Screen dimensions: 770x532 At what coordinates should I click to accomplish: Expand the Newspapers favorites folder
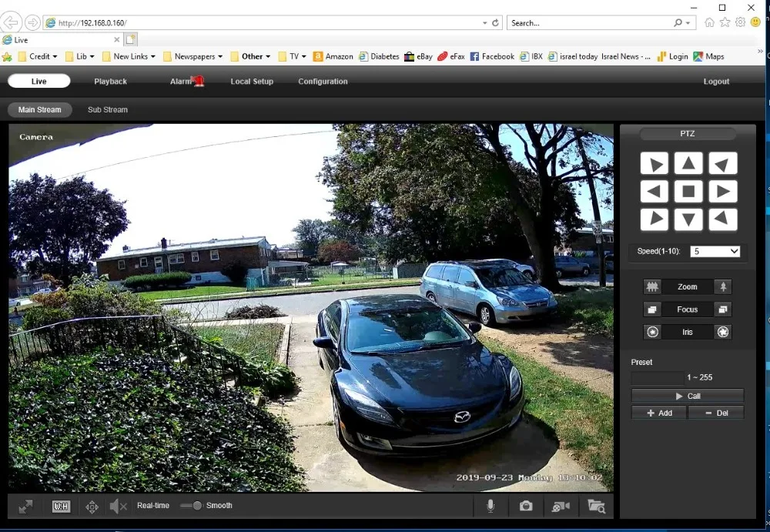193,56
